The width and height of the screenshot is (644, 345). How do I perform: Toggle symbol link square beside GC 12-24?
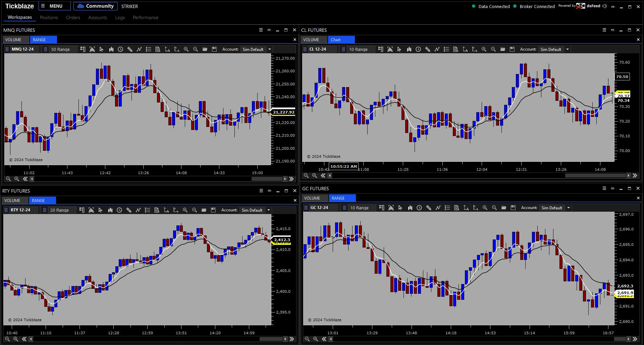(306, 208)
